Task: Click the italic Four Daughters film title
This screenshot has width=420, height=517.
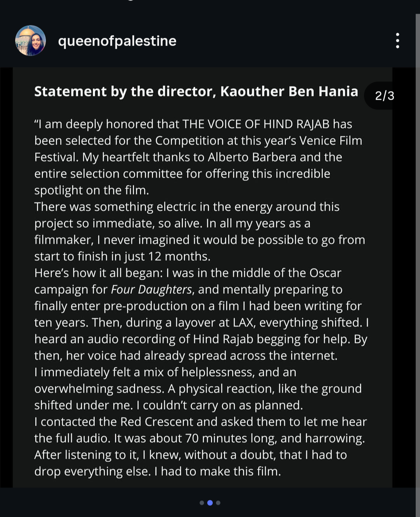Action: pyautogui.click(x=151, y=290)
